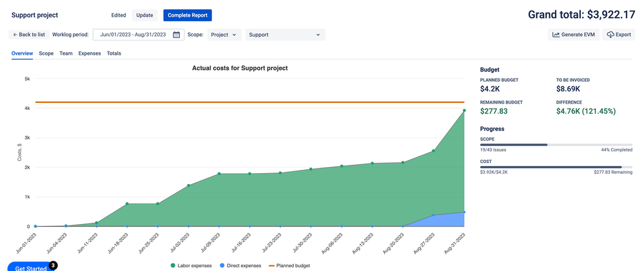The image size is (644, 271).
Task: Click the Complete Report button
Action: click(x=188, y=15)
